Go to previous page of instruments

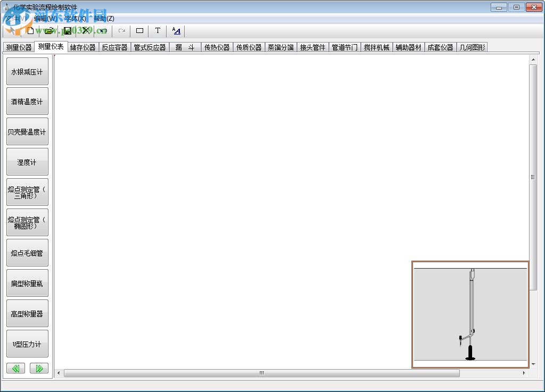15,368
